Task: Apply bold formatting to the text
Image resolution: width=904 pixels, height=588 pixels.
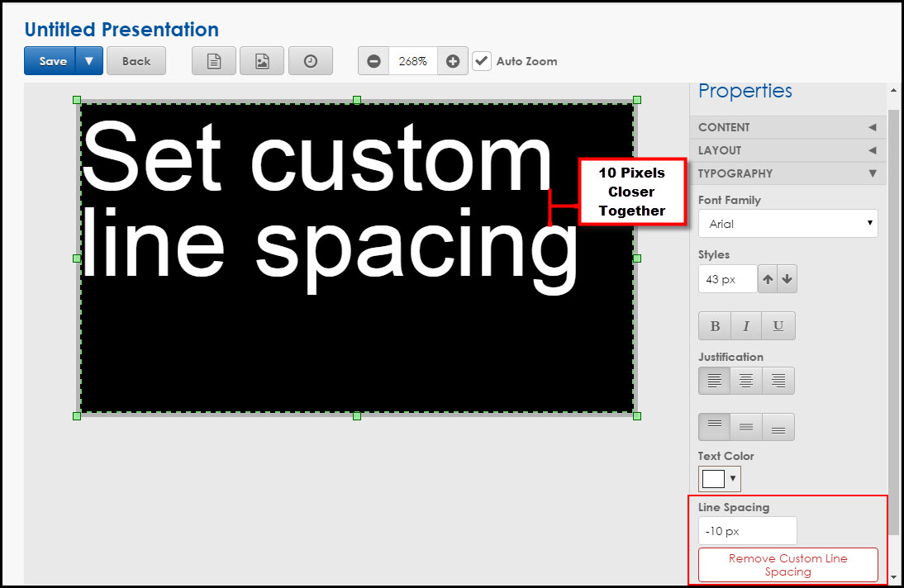Action: coord(714,325)
